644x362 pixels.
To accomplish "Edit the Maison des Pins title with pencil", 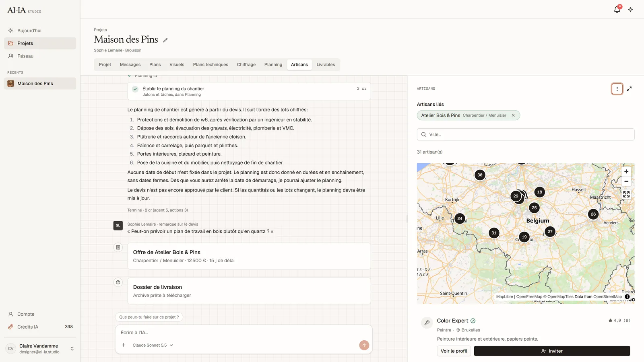I will [165, 40].
